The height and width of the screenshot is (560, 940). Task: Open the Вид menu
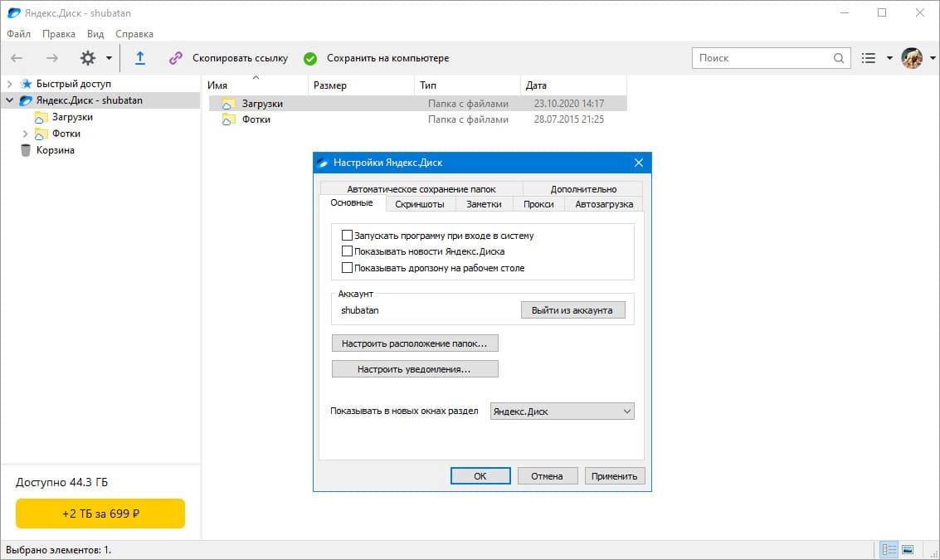pyautogui.click(x=95, y=34)
